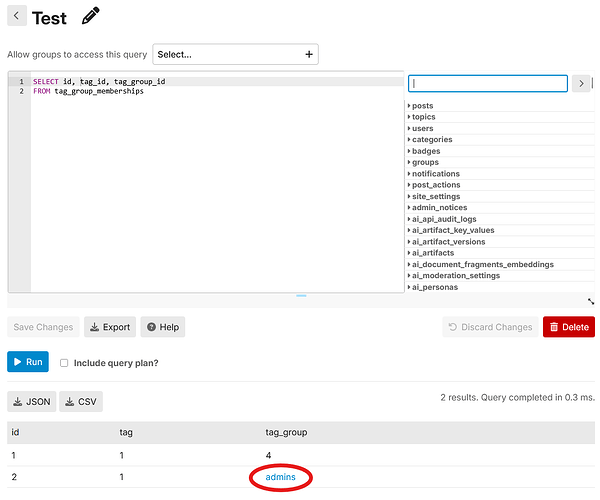Expand the notifications table
The height and width of the screenshot is (500, 600).
434,173
